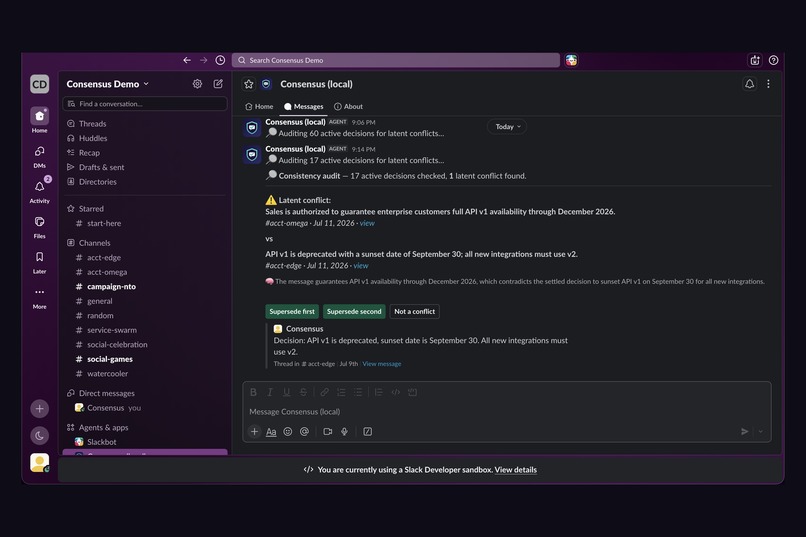Screen dimensions: 806x537
Task: Compose a new message with pencil icon
Action: [x=218, y=84]
